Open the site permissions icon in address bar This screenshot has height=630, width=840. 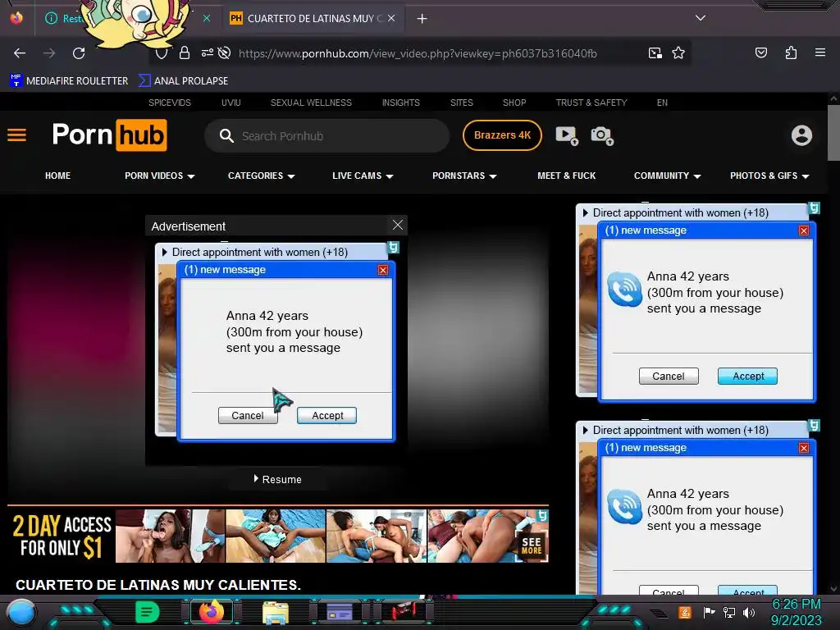(x=208, y=52)
